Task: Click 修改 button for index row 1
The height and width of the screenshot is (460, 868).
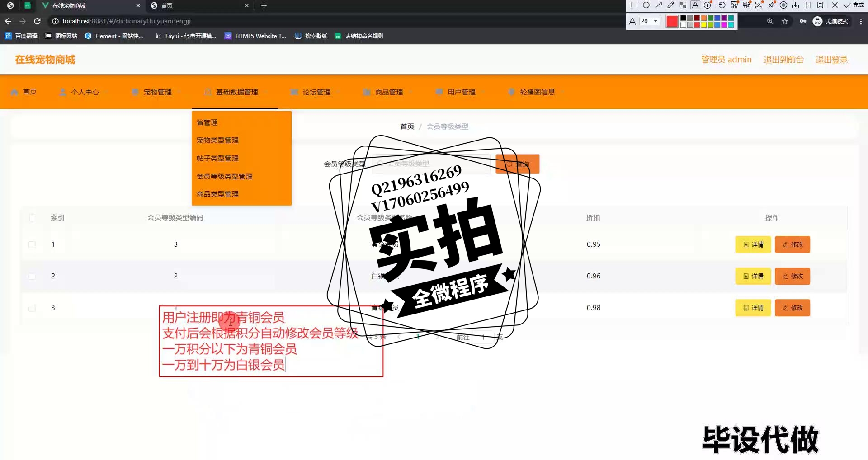Action: click(793, 244)
